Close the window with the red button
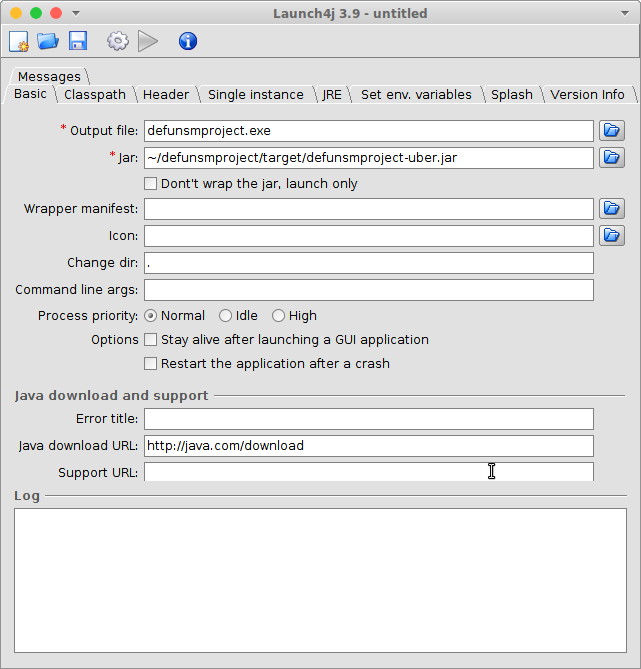 click(x=56, y=13)
